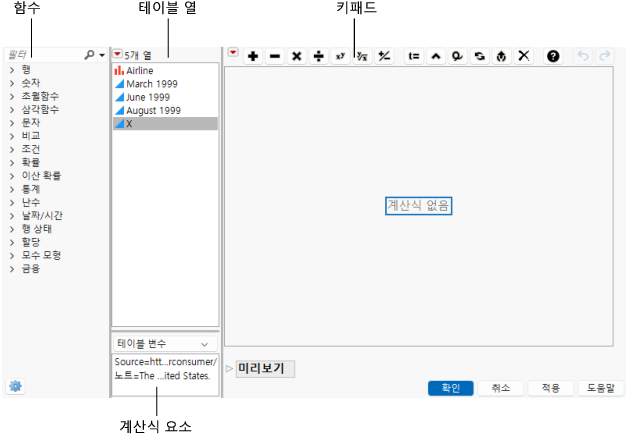627x441 pixels.
Task: Expand the 할당 function category
Action: 12,242
